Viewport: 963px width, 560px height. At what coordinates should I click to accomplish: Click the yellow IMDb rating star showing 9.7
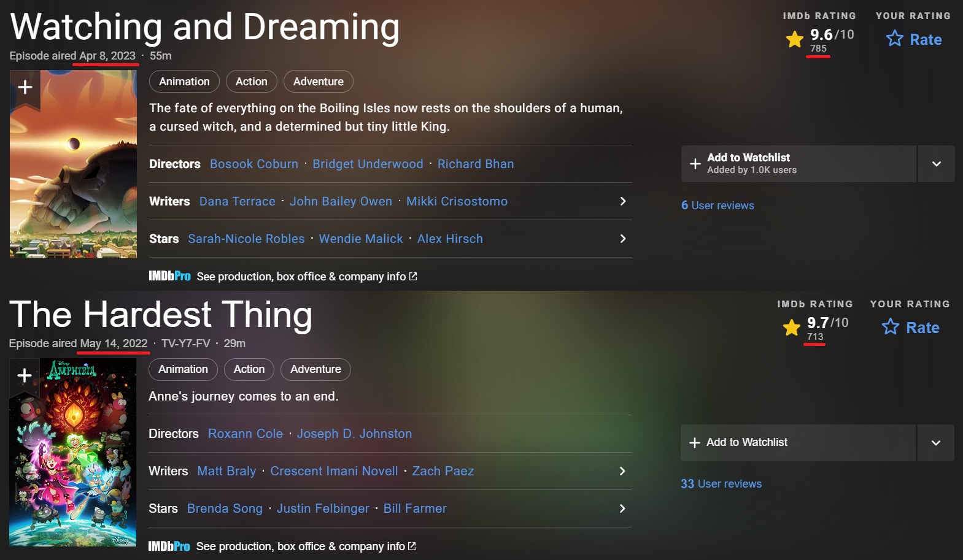coord(792,328)
